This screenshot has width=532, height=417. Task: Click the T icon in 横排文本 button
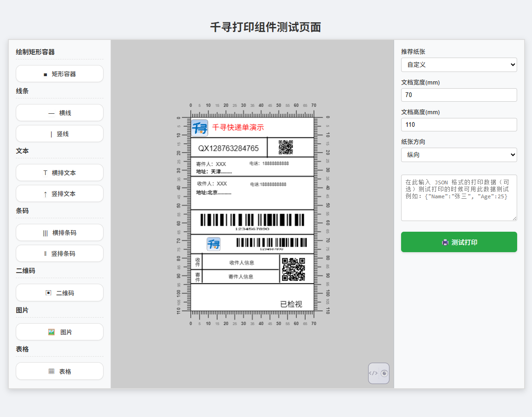[x=45, y=173]
